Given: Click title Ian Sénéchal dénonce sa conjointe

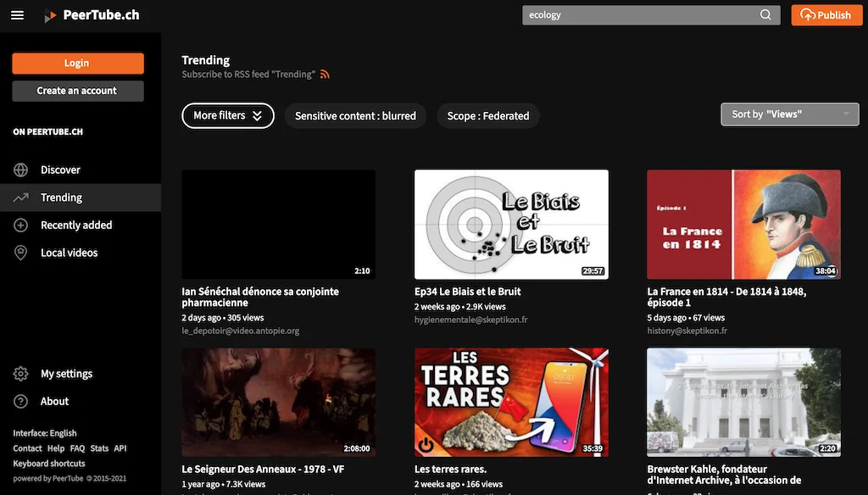Looking at the screenshot, I should [x=260, y=298].
